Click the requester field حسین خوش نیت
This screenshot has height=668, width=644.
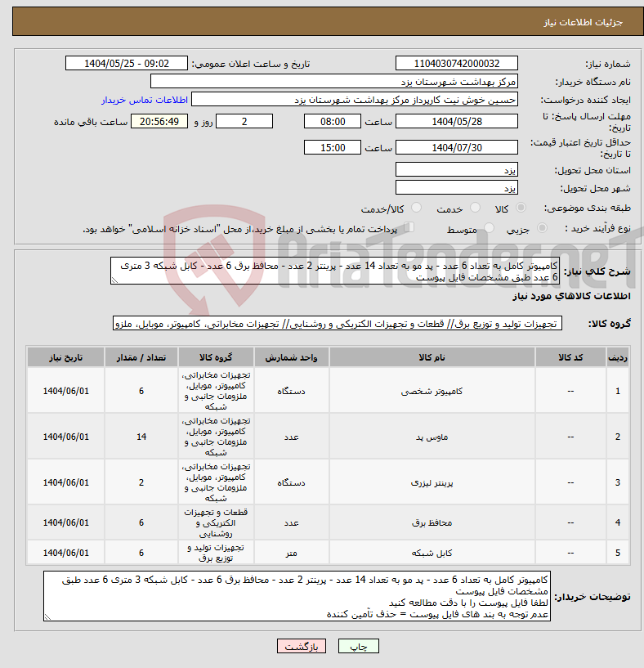[x=355, y=100]
